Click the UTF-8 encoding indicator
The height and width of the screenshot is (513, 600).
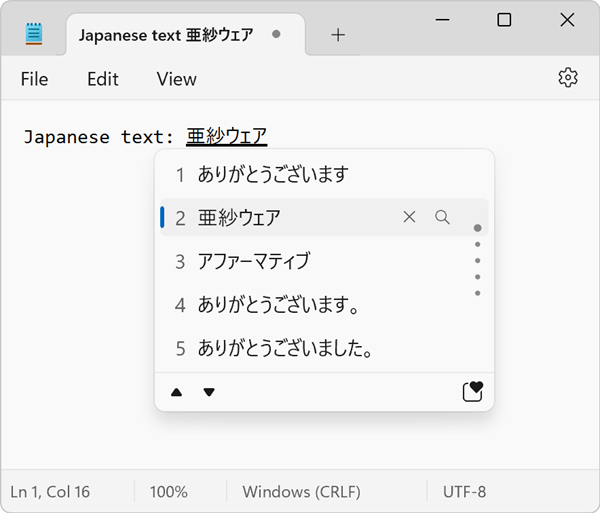(x=464, y=492)
